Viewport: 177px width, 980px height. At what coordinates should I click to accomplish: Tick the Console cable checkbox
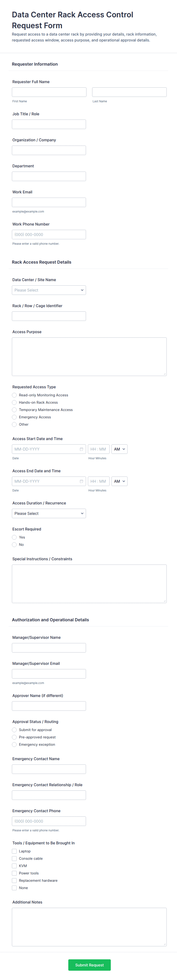pyautogui.click(x=14, y=858)
